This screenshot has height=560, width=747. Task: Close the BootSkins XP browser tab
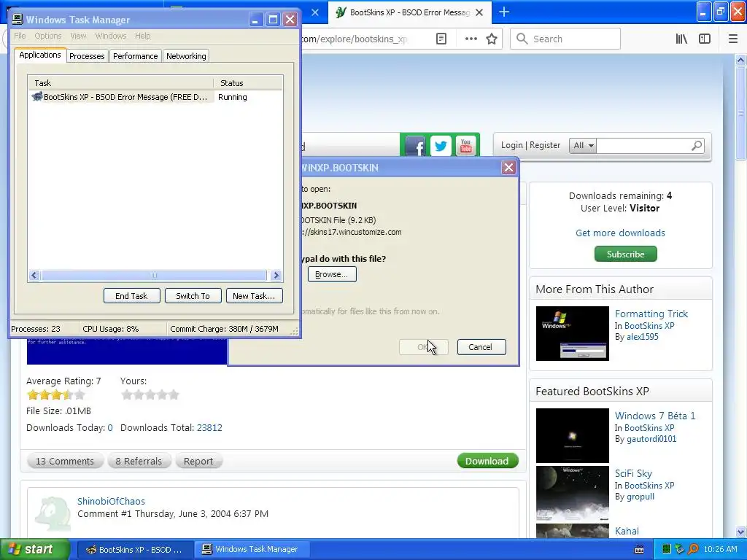[x=479, y=12]
